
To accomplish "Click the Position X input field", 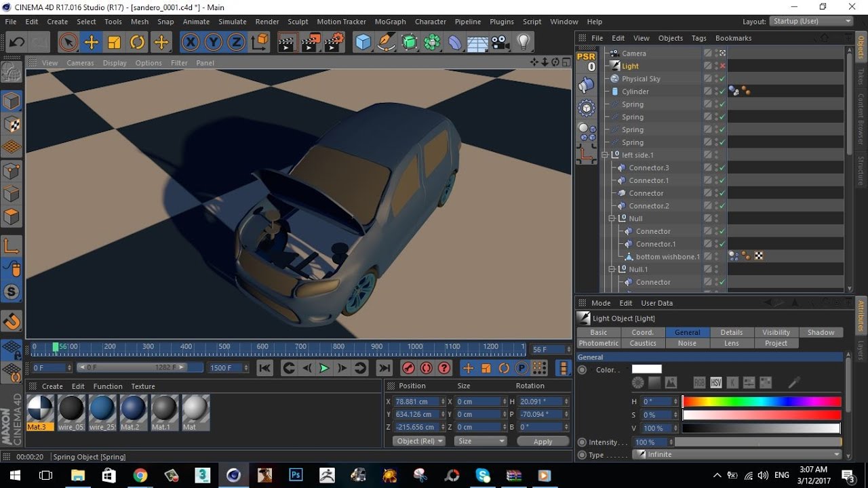I will 417,401.
